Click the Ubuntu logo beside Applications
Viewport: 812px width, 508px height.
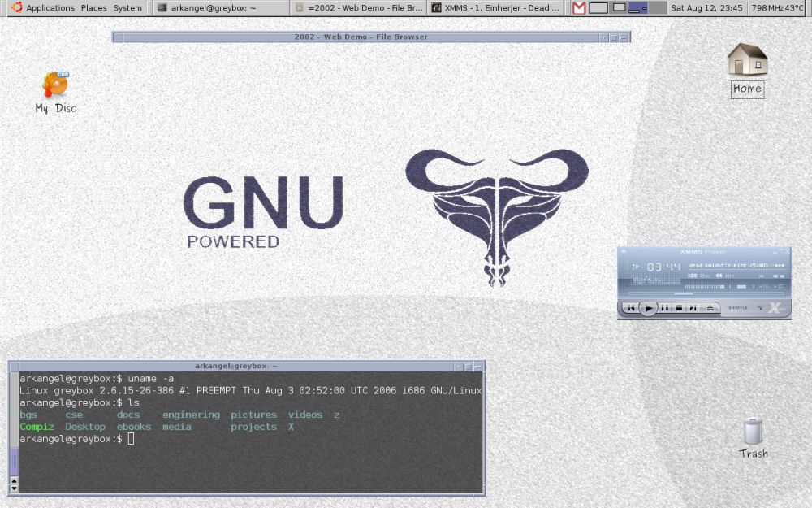[16, 7]
